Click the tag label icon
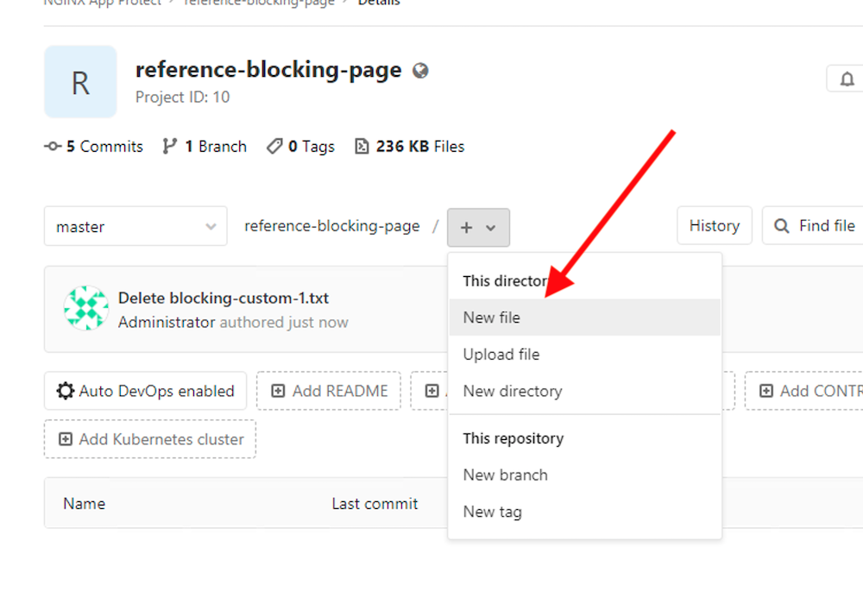The height and width of the screenshot is (616, 863). tap(274, 147)
